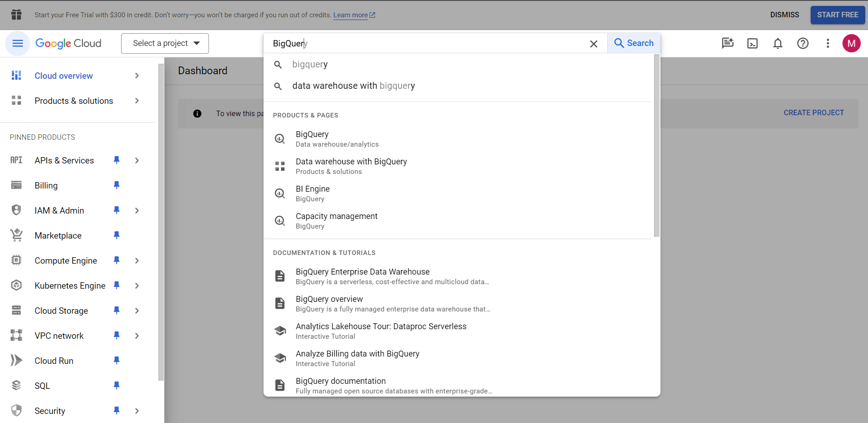Click the Cloud Run icon

coord(16,361)
